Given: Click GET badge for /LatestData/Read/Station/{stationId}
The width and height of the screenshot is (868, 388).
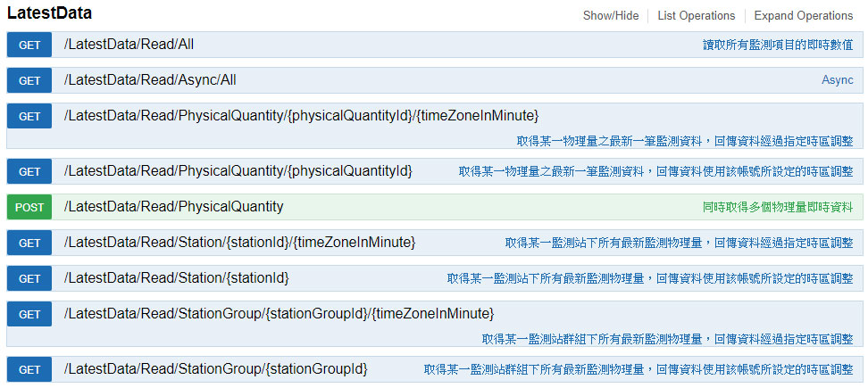Looking at the screenshot, I should tap(29, 278).
